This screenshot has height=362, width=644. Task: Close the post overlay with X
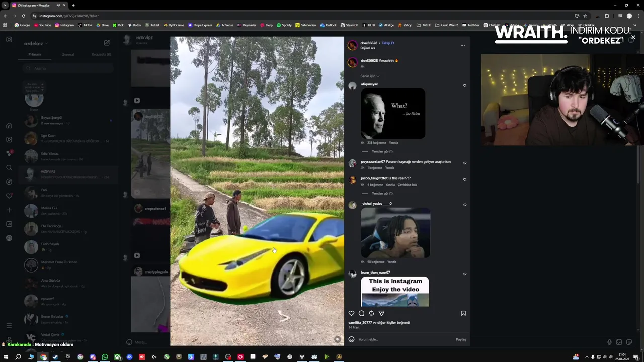[633, 38]
